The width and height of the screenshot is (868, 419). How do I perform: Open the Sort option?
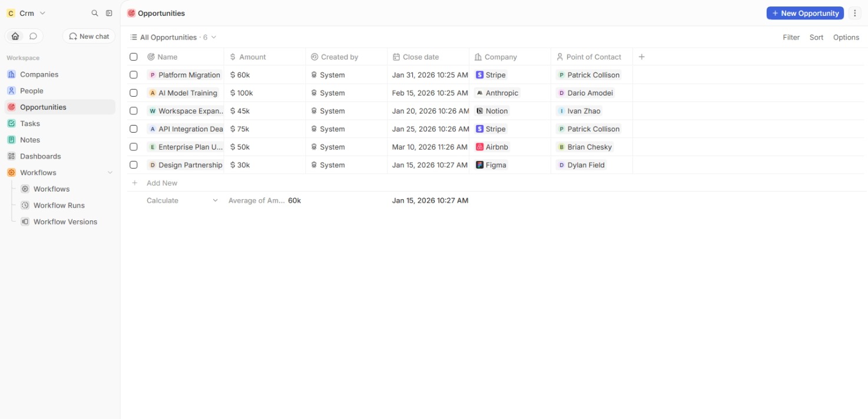point(816,37)
